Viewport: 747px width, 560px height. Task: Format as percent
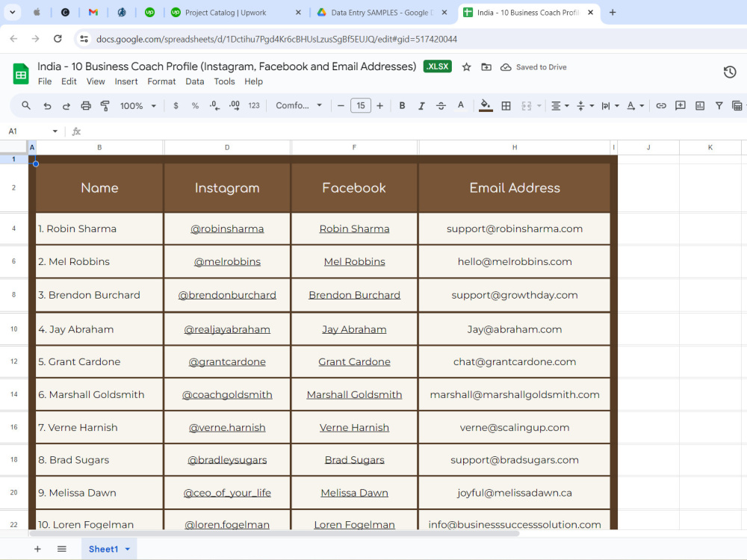(x=195, y=106)
